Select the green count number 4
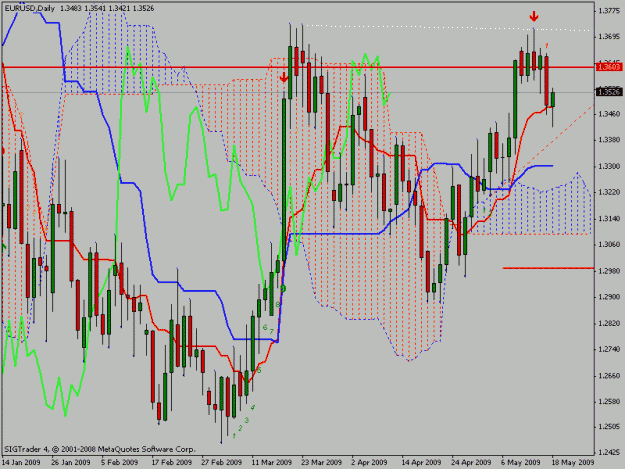The image size is (625, 469). [253, 408]
